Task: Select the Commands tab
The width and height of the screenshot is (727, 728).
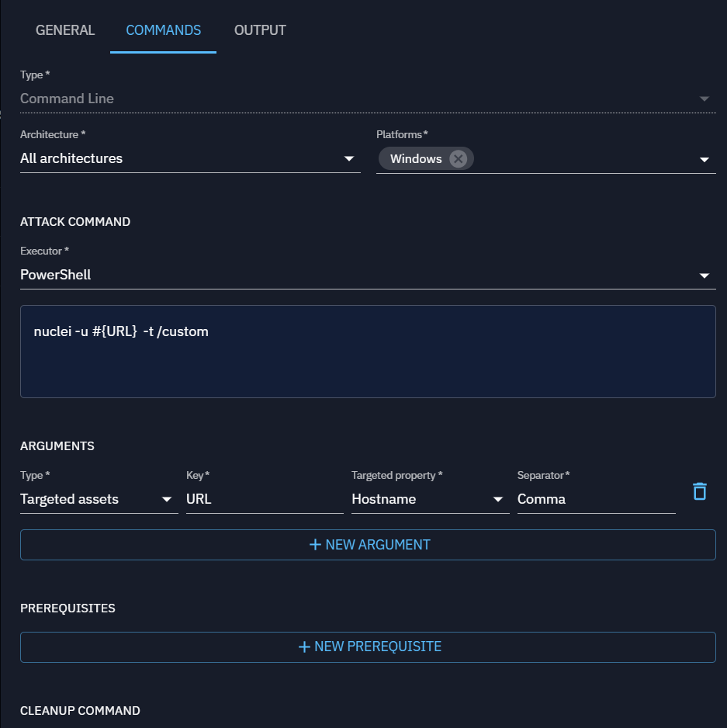Action: coord(163,30)
